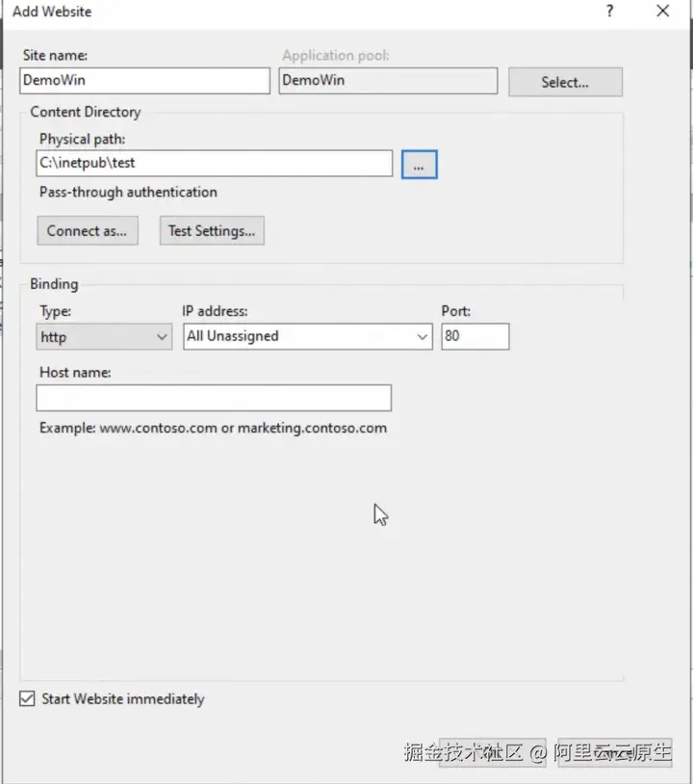693x784 pixels.
Task: Open the Connect as... dialog
Action: tap(88, 230)
